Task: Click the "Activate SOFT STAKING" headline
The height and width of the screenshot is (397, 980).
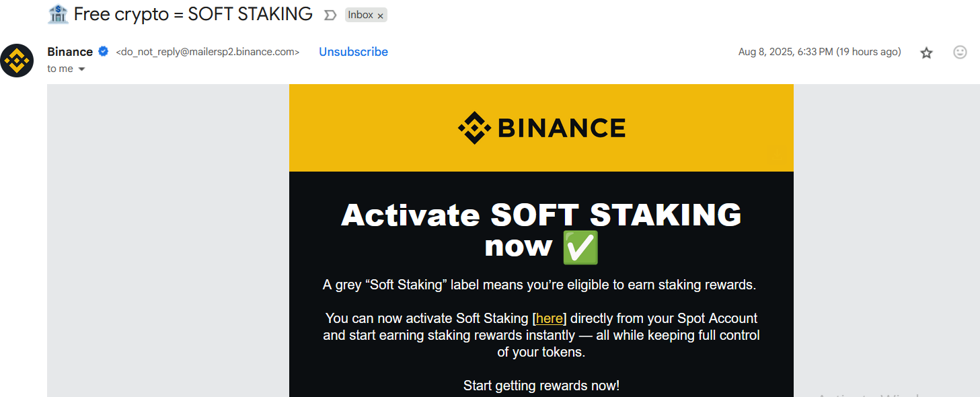Action: click(541, 215)
